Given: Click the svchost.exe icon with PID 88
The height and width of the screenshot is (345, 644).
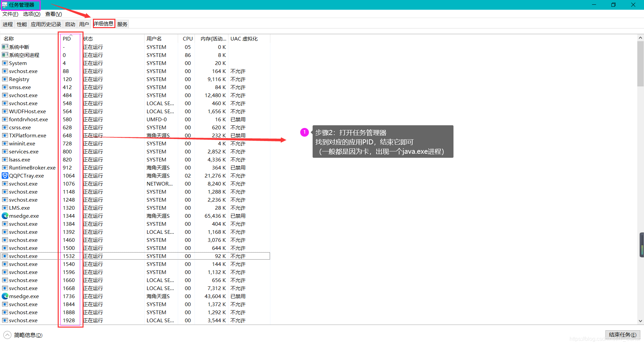Looking at the screenshot, I should tap(5, 71).
